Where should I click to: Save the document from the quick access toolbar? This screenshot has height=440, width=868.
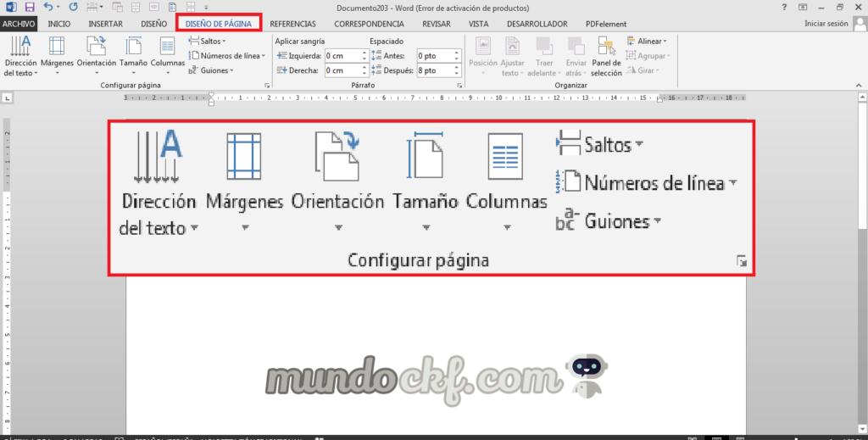click(30, 7)
